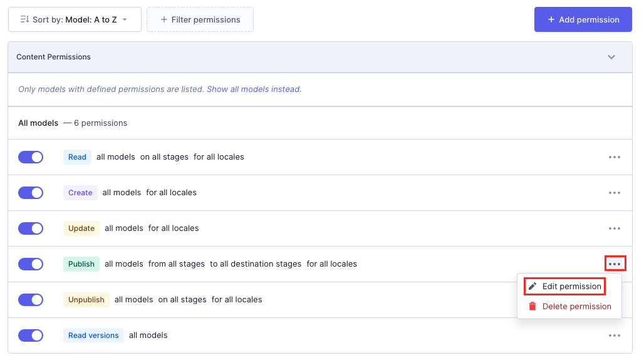Screen dimensions: 644x358
Task: Turn off the Create permission toggle
Action: click(x=31, y=193)
